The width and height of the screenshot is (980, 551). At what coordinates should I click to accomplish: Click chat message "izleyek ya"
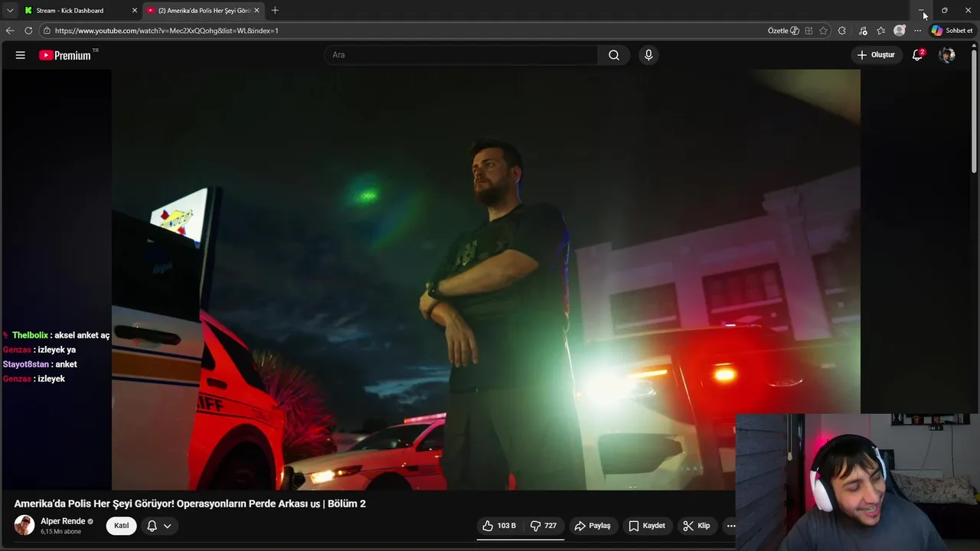pos(57,350)
